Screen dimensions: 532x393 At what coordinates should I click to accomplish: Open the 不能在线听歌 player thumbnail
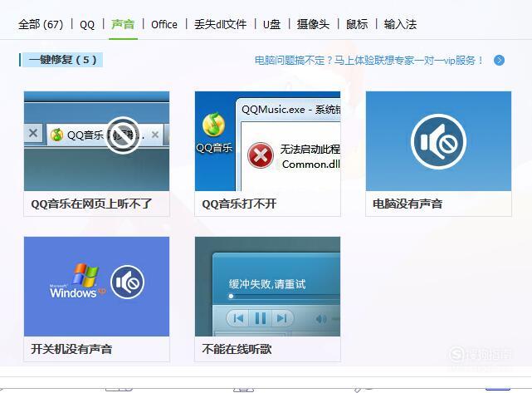268,287
